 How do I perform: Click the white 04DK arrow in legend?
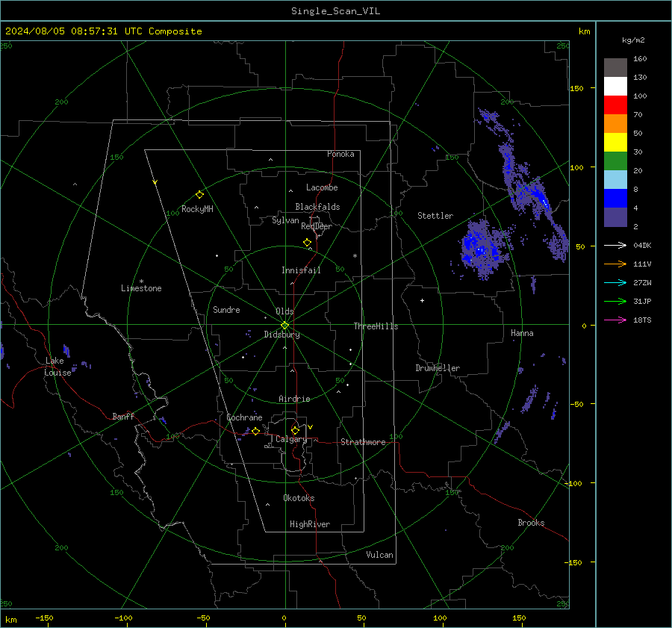click(615, 245)
